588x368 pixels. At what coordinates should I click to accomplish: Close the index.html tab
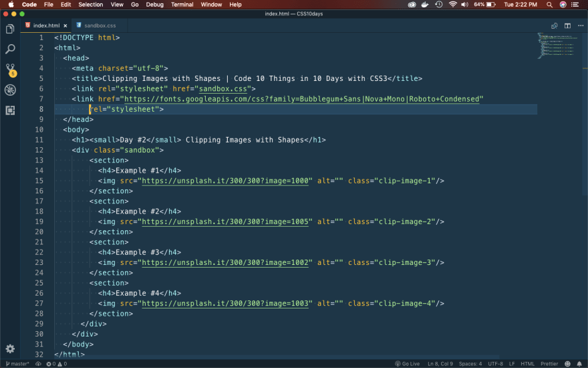point(65,26)
